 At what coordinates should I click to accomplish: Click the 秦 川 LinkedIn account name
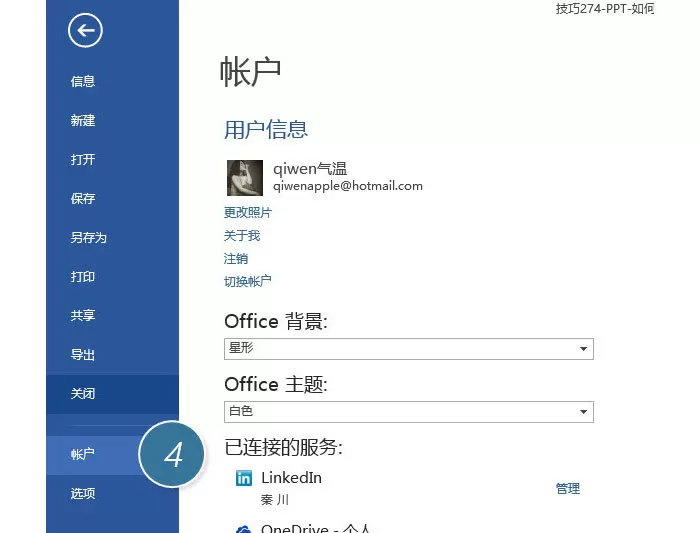[x=275, y=500]
